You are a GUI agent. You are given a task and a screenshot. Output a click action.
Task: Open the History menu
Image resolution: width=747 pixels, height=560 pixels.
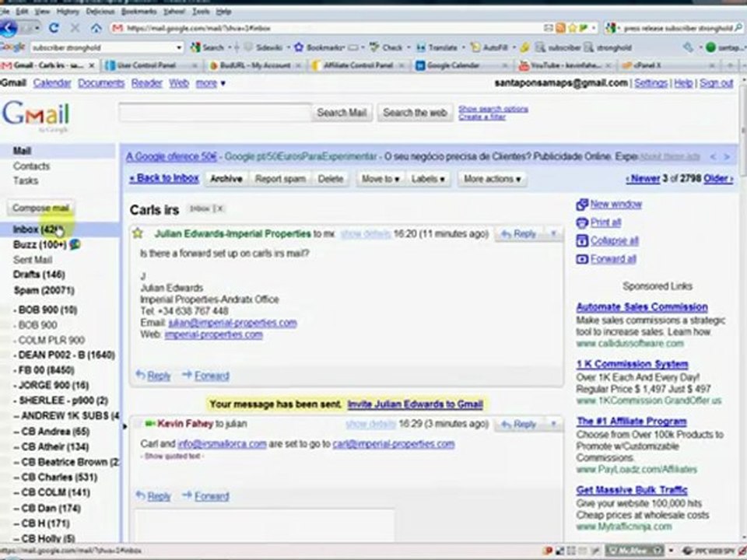tap(68, 11)
